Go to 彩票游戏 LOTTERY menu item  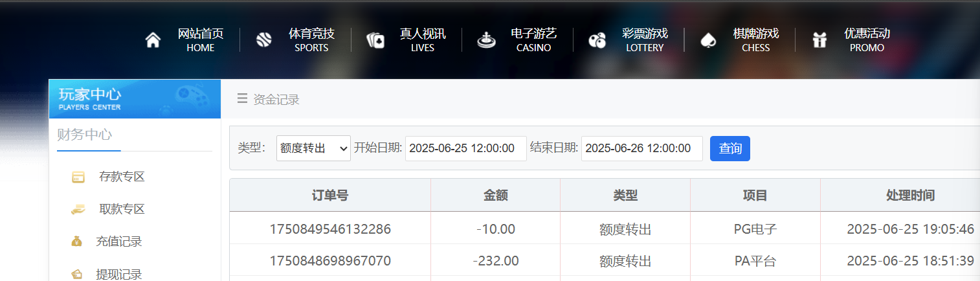coord(645,40)
